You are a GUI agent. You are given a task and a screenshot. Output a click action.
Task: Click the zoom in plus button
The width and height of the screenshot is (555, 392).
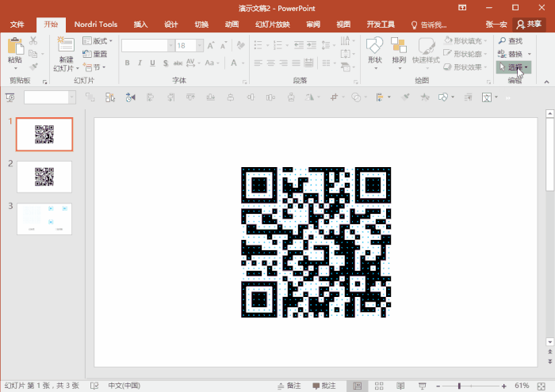click(503, 386)
